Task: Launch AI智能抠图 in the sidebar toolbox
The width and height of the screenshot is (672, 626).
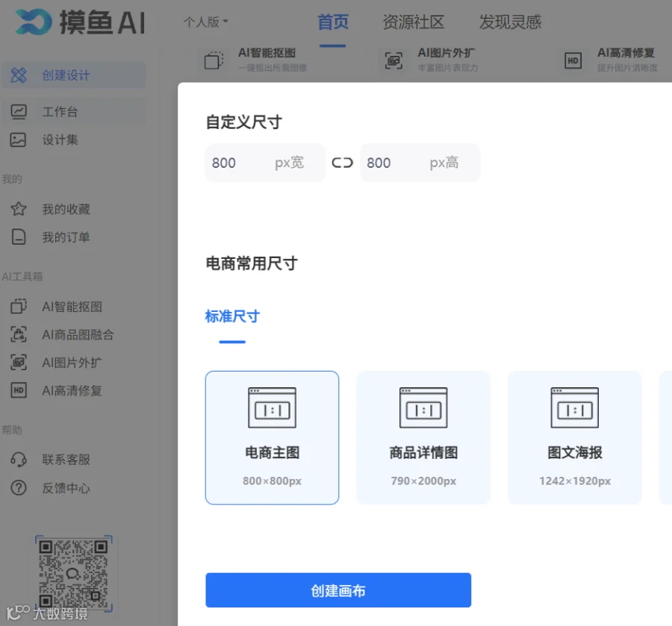Action: click(x=72, y=307)
